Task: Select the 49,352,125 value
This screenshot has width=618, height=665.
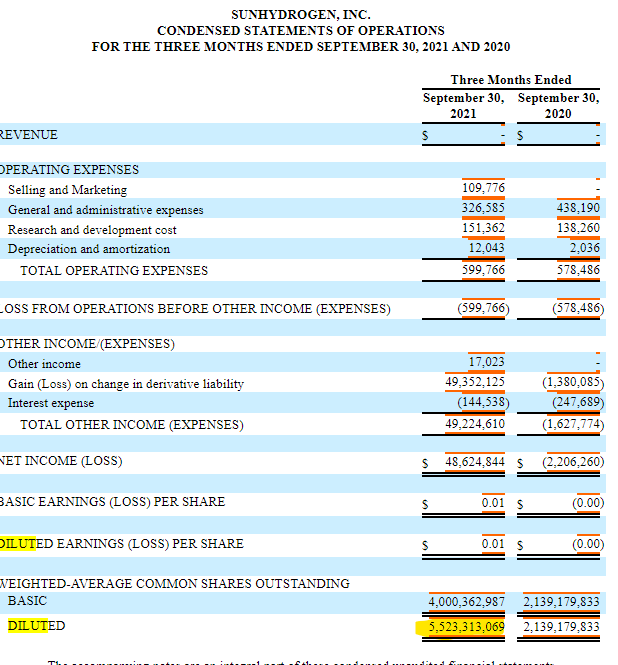Action: 475,382
